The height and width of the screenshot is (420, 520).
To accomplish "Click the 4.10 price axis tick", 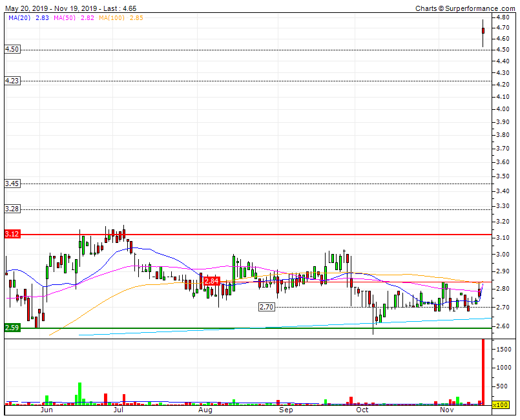I will [503, 96].
